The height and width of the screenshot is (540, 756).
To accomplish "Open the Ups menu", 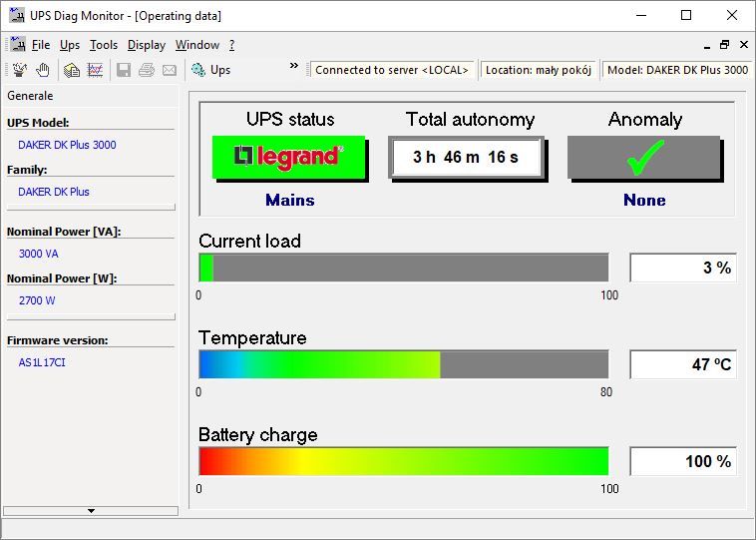I will pos(70,45).
